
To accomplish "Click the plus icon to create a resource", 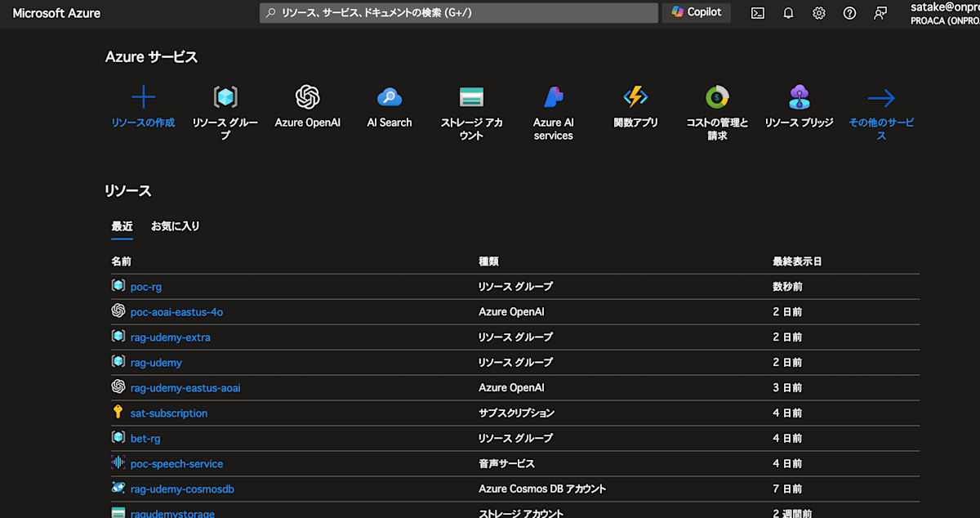I will click(x=143, y=98).
